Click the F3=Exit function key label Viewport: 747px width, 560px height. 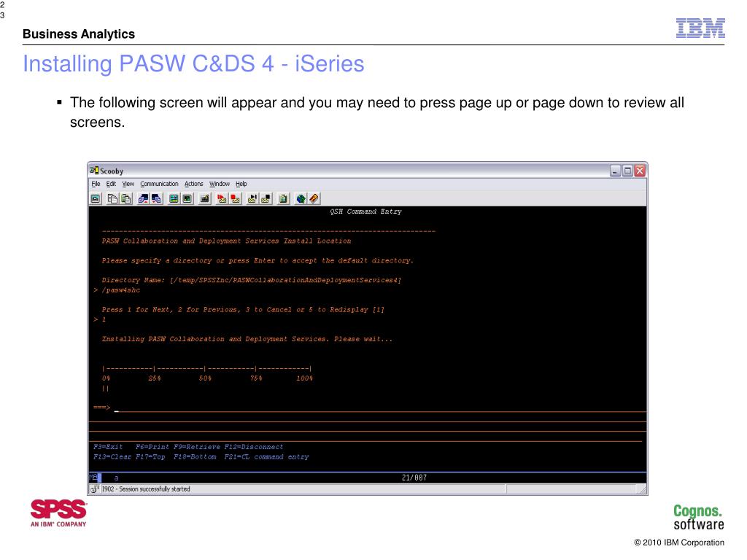click(x=108, y=447)
